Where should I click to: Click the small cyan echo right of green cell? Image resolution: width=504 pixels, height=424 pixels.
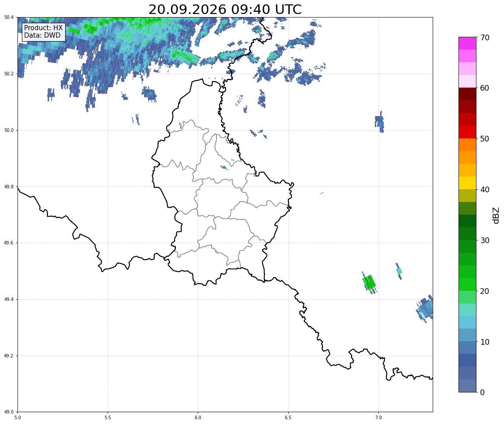399,271
